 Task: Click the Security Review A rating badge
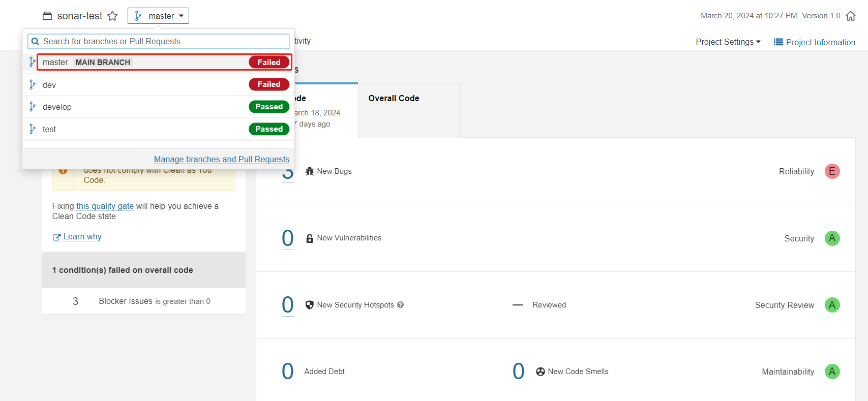[832, 305]
